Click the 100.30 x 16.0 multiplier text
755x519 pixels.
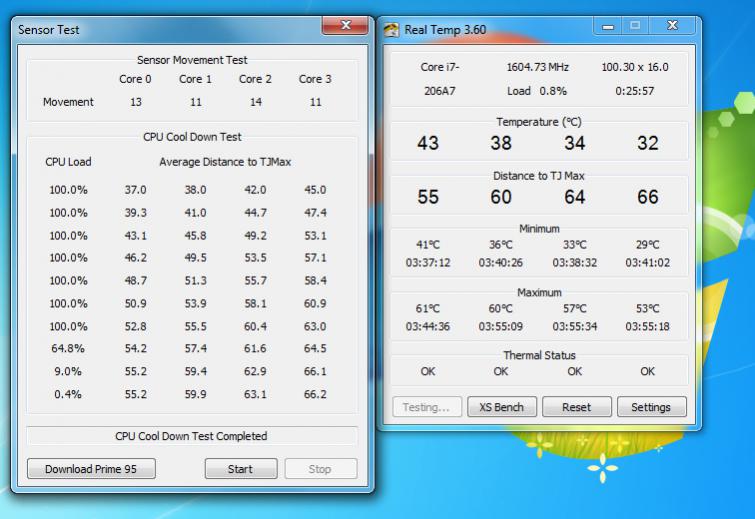pos(635,67)
